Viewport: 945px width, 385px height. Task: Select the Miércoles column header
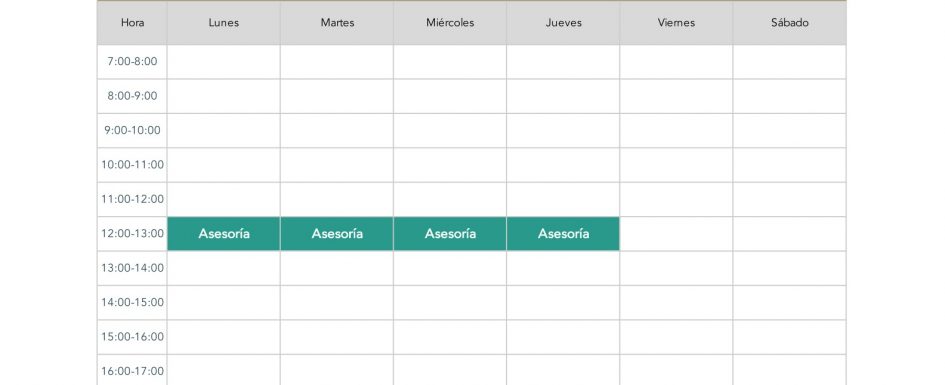[x=450, y=23]
